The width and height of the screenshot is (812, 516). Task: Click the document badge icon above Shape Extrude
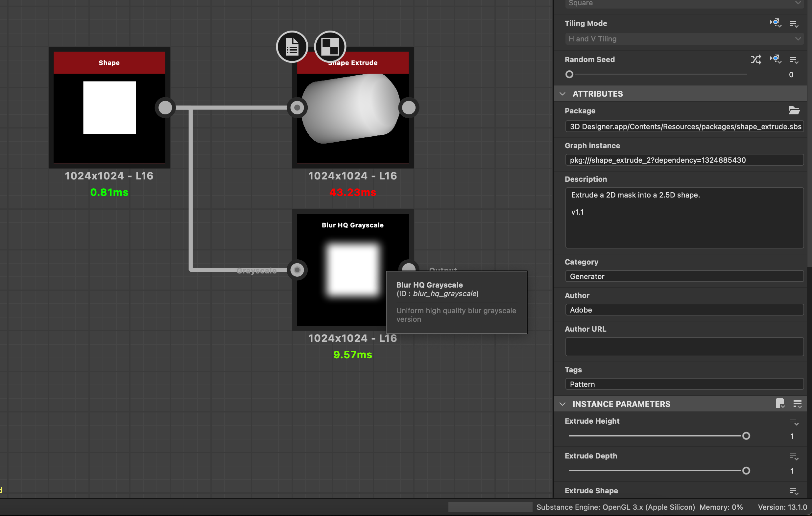(x=292, y=47)
